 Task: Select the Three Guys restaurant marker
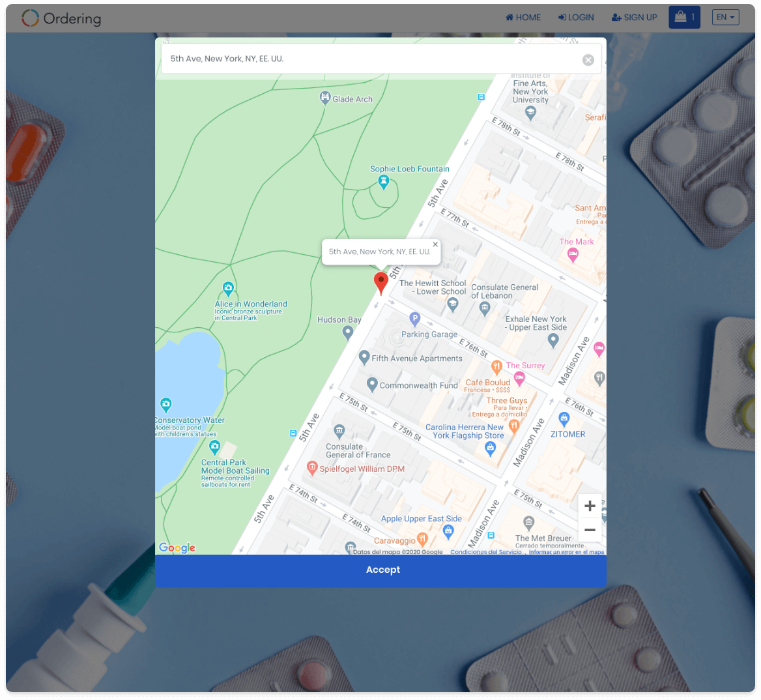(514, 426)
